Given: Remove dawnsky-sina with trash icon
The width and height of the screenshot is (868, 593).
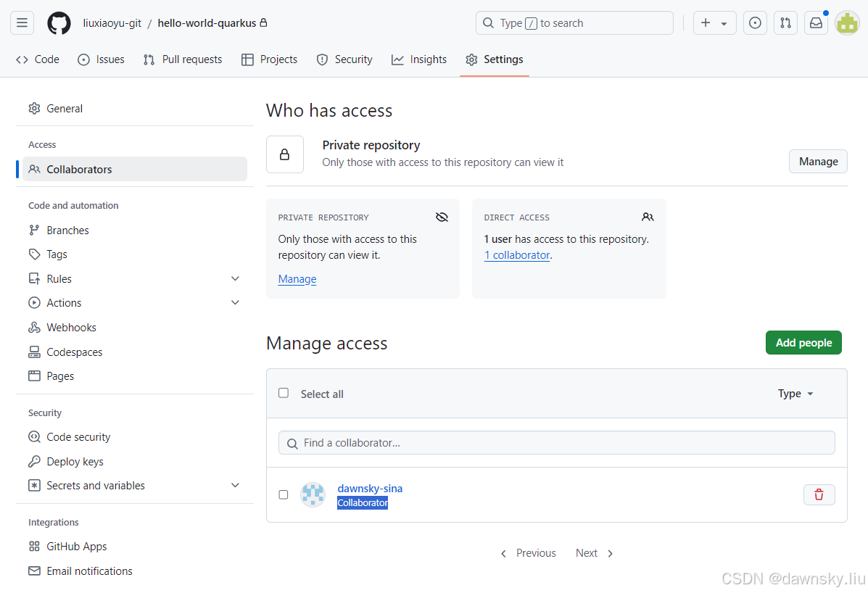Looking at the screenshot, I should click(819, 494).
